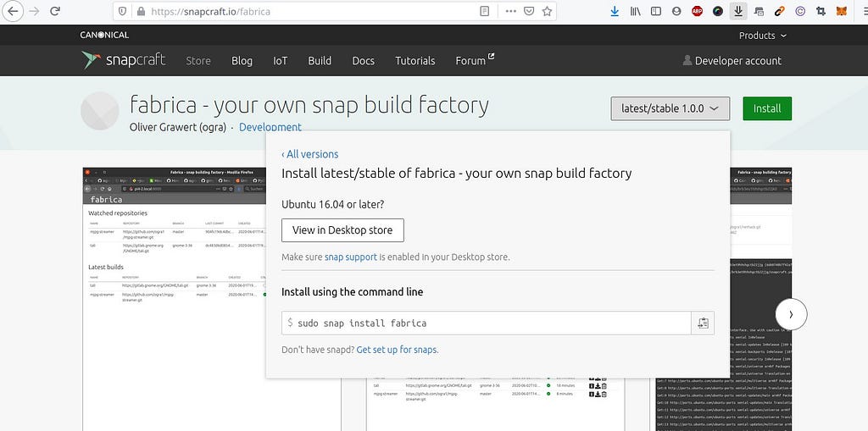868x431 pixels.
Task: Show next screenshot with arrow
Action: (x=791, y=314)
